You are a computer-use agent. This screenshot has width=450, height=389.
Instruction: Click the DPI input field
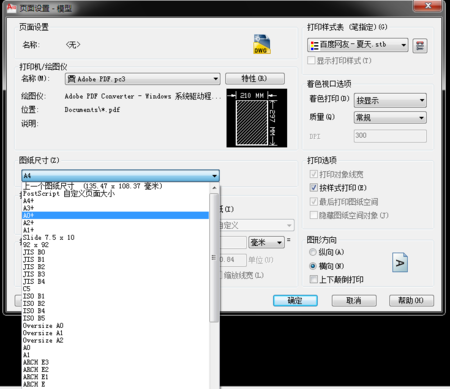[x=390, y=136]
